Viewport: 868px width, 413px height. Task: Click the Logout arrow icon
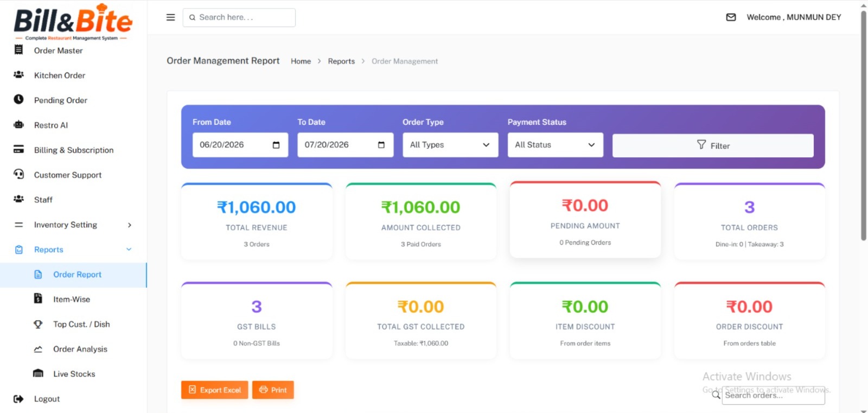pyautogui.click(x=18, y=399)
